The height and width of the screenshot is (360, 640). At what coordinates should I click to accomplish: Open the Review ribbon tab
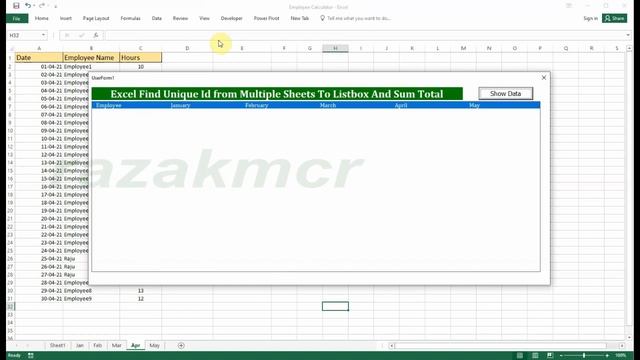tap(180, 18)
